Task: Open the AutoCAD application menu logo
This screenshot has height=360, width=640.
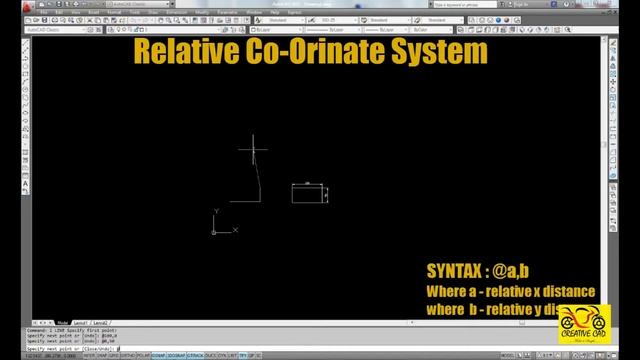Action: 27,6
